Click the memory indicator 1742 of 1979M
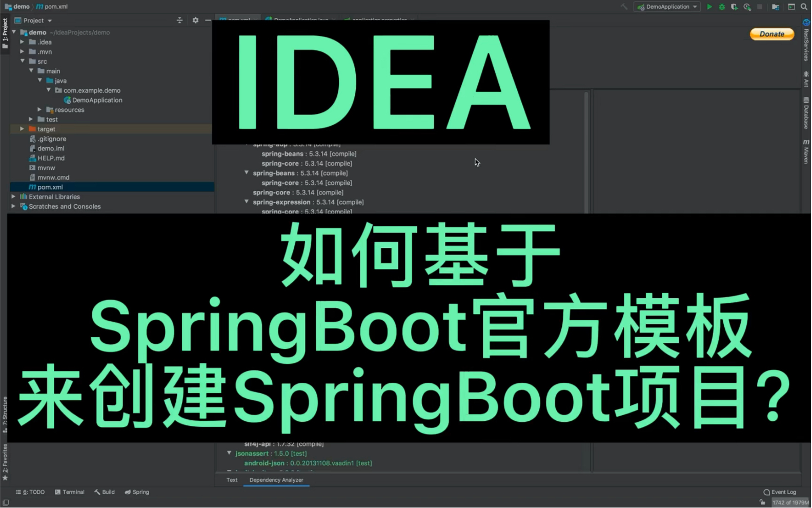 [790, 503]
